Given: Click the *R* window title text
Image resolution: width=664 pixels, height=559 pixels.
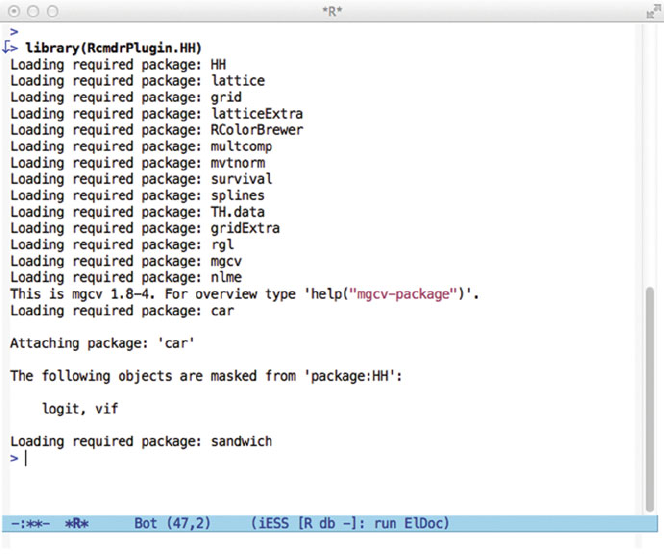Looking at the screenshot, I should pos(332,11).
